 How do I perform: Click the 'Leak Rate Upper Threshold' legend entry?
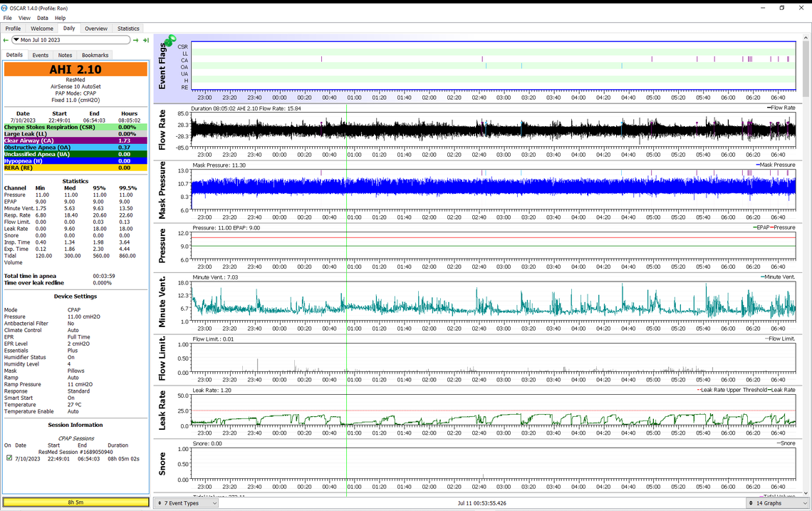(x=732, y=390)
